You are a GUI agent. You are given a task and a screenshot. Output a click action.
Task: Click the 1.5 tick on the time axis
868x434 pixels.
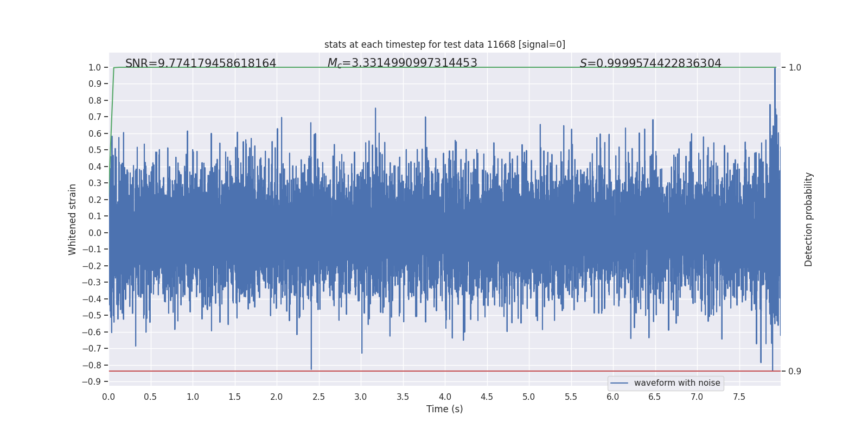click(234, 397)
